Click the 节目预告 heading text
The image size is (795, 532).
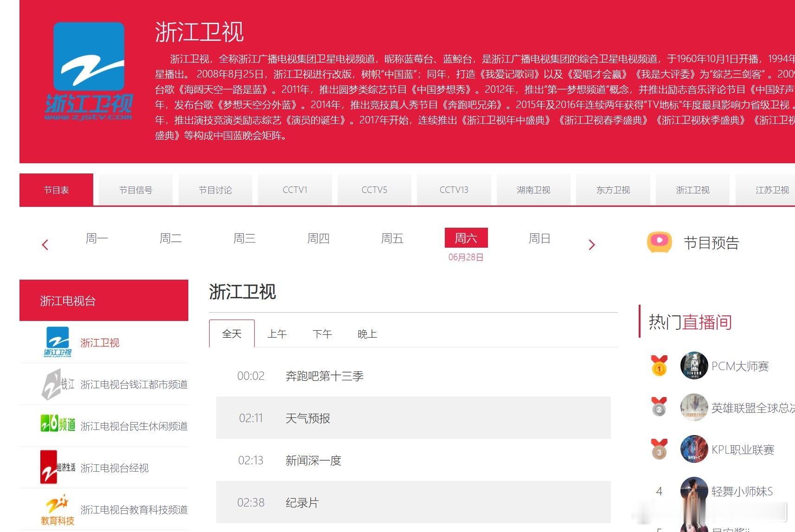(x=711, y=243)
